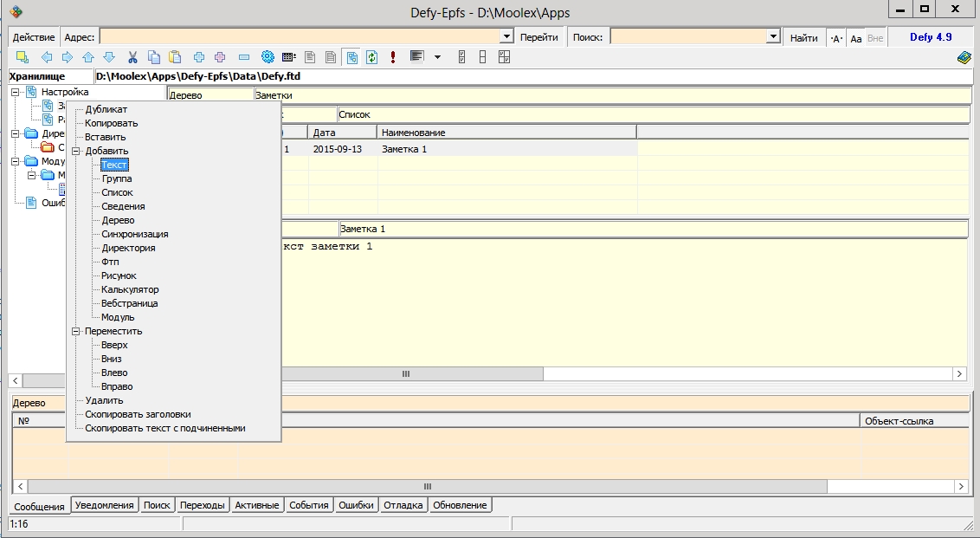
Task: Collapse the Моду… folder tree node
Action: 15,161
